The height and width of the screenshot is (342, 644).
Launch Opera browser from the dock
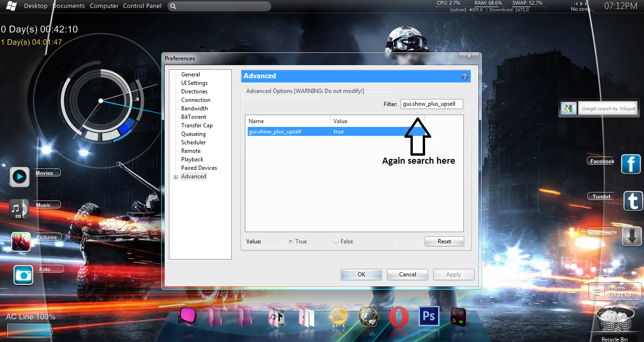[x=399, y=317]
